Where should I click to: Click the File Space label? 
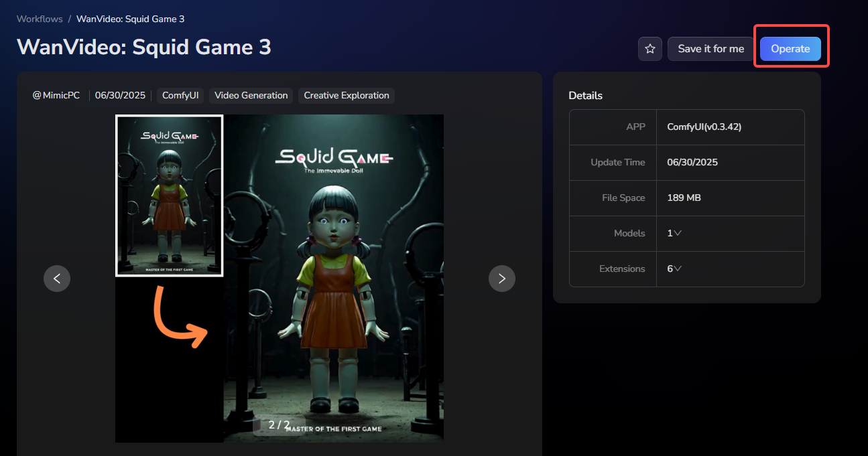coord(623,198)
